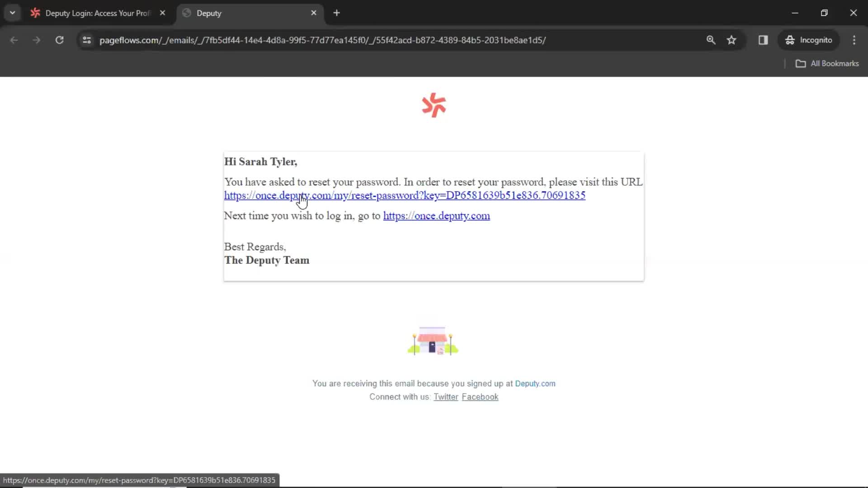Click the new tab plus button
This screenshot has height=488, width=868.
[x=336, y=13]
